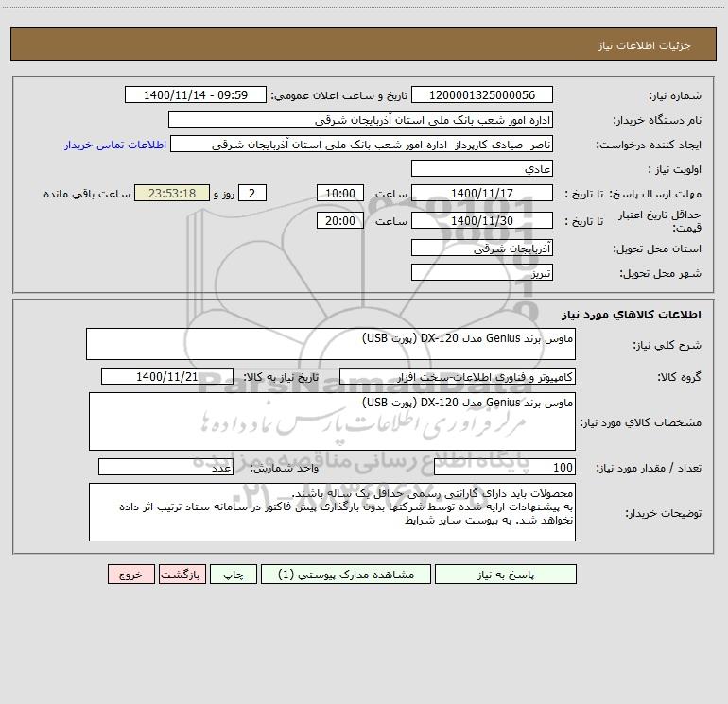Click the خروج exit button
728x704 pixels.
(x=130, y=575)
